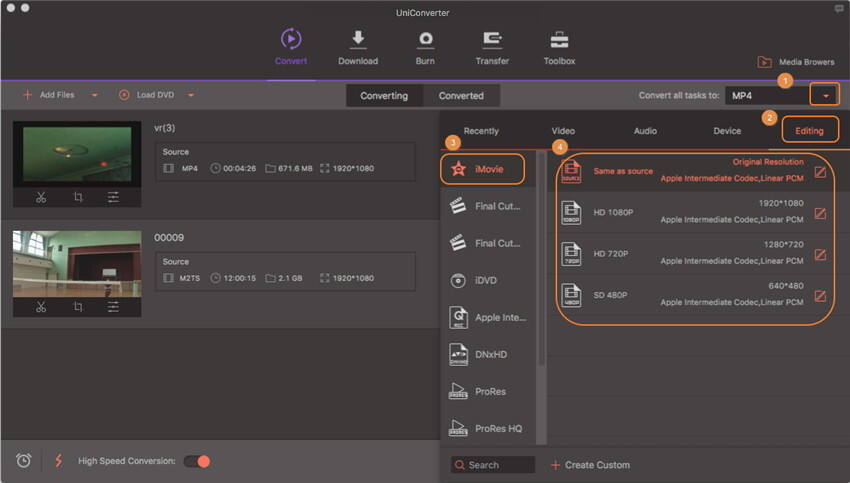Click Create Custom preset button

590,465
